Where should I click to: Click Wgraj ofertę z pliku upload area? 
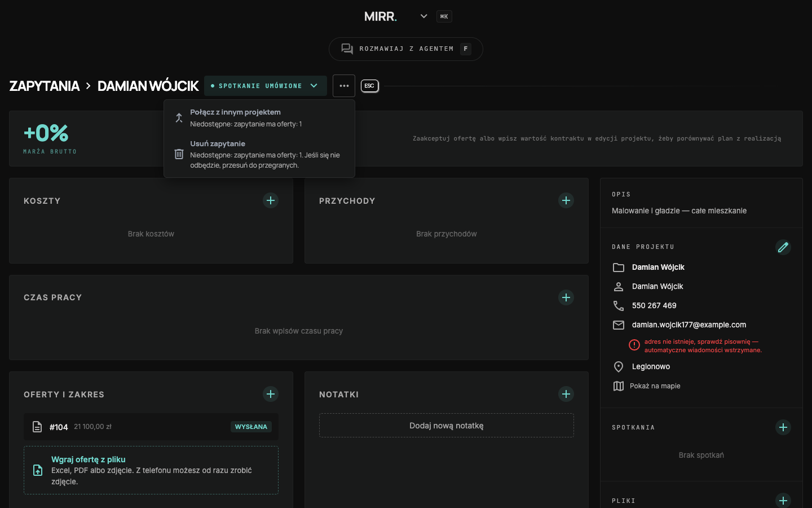pyautogui.click(x=151, y=470)
